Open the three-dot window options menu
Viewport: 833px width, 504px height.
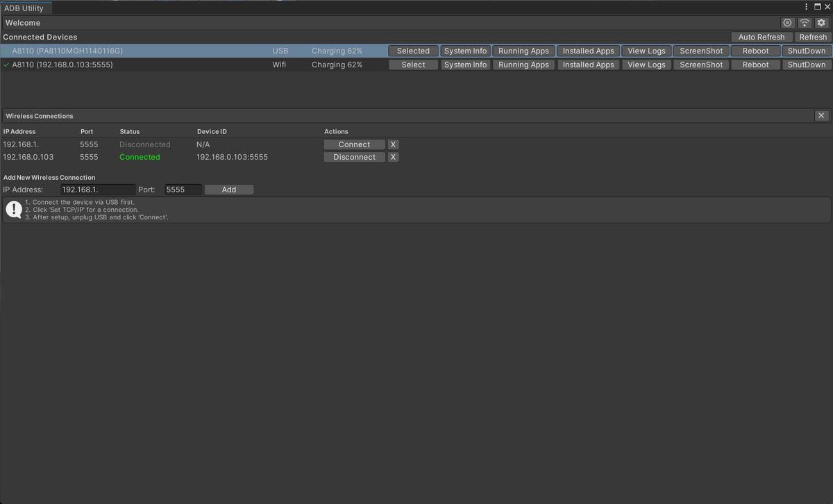tap(807, 7)
